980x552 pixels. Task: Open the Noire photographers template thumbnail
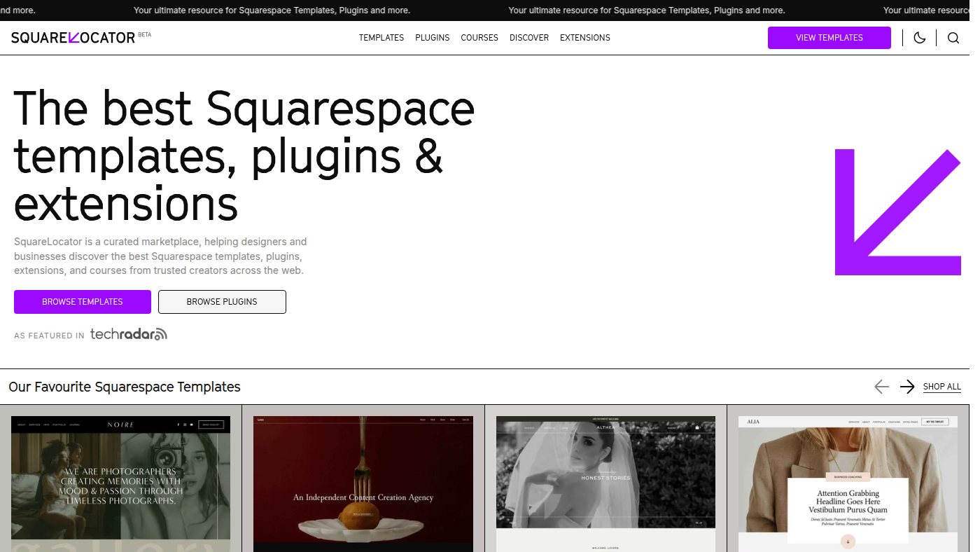click(120, 484)
